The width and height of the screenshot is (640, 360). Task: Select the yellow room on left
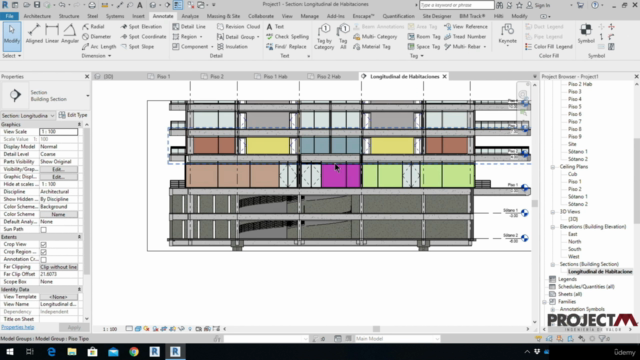point(268,145)
